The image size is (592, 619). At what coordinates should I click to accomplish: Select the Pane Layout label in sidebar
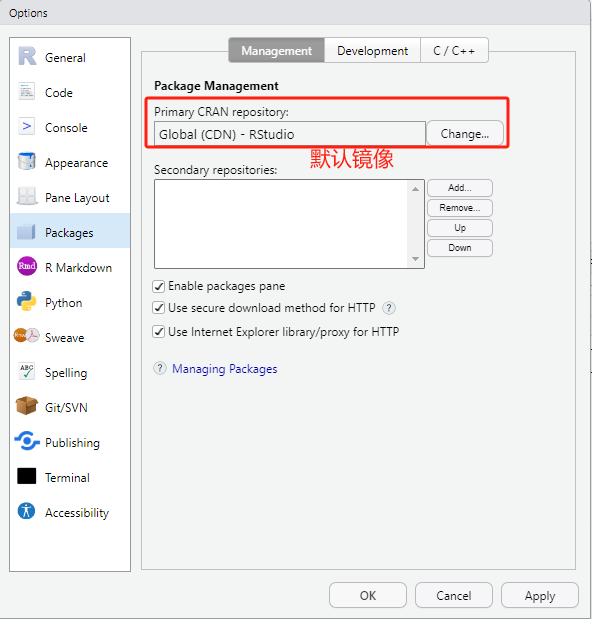pos(77,198)
